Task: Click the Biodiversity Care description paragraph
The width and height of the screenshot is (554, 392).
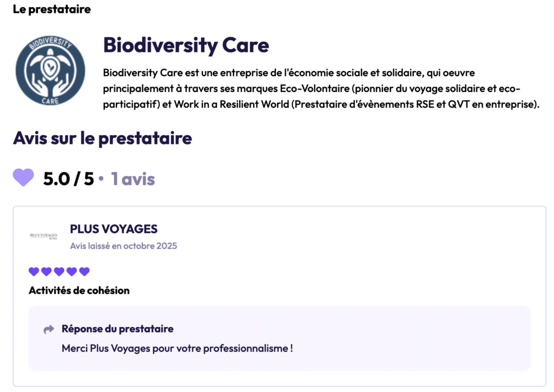Action: pos(321,88)
